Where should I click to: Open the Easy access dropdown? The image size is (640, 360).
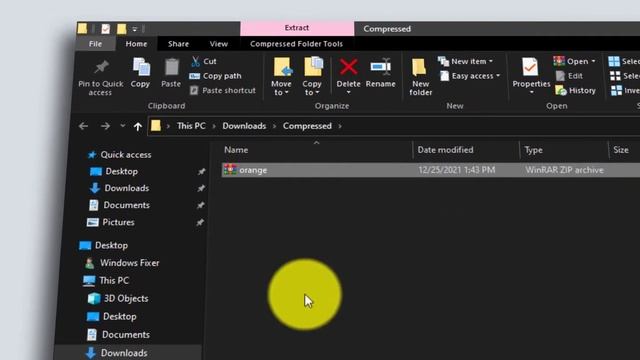coord(470,76)
